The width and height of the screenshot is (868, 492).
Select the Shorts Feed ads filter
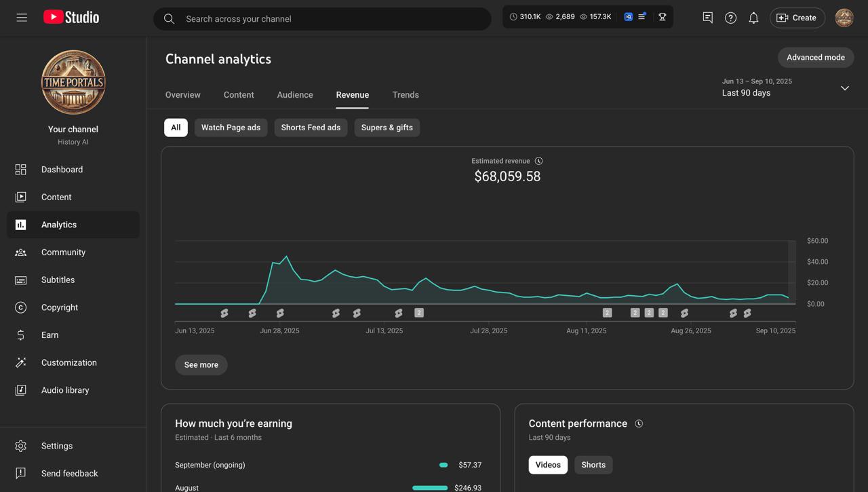[311, 128]
